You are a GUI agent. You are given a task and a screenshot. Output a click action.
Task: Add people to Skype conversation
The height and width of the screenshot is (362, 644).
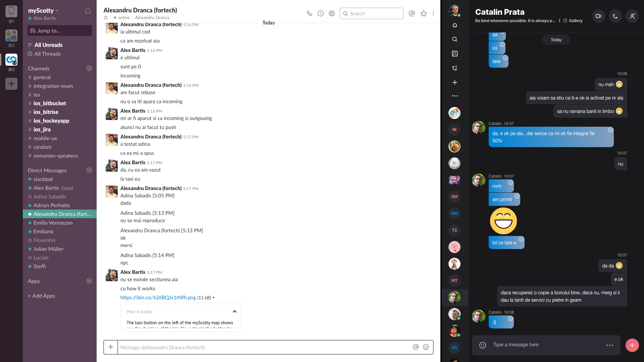[x=632, y=16]
